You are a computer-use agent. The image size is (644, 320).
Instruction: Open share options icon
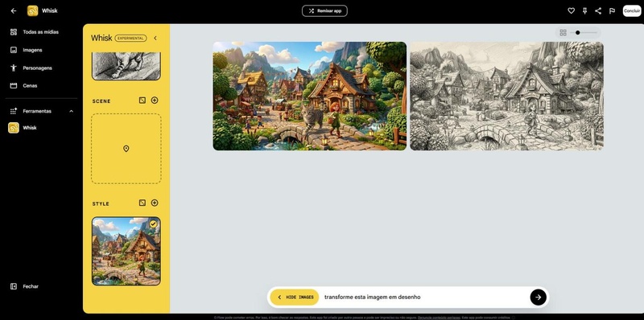[x=598, y=11]
